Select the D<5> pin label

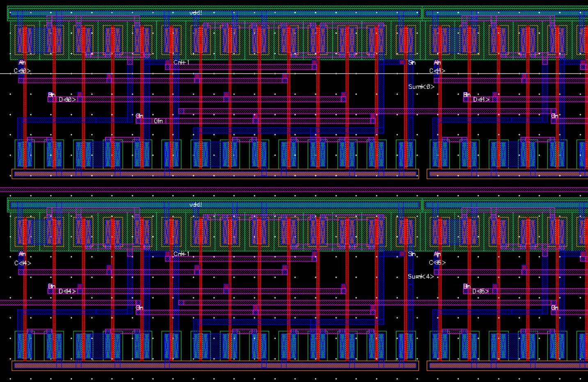coord(481,291)
